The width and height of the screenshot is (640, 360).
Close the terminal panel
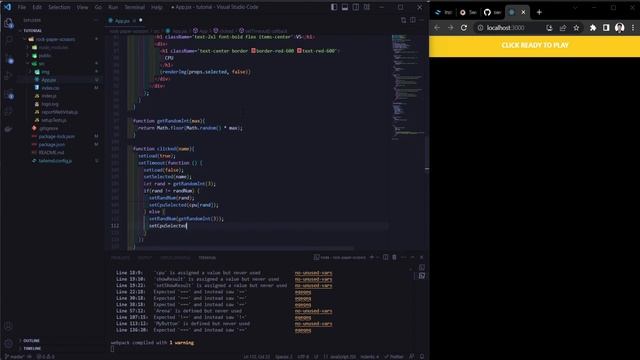422,257
